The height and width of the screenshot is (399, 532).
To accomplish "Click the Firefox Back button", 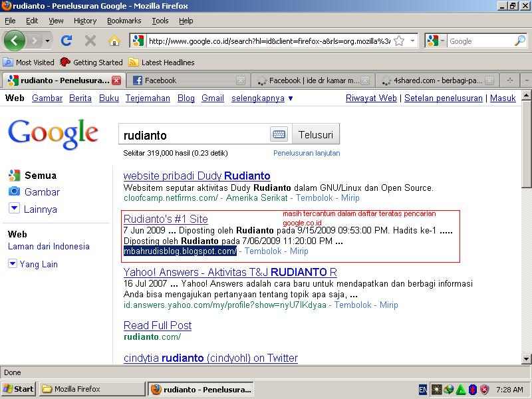I will 14,41.
